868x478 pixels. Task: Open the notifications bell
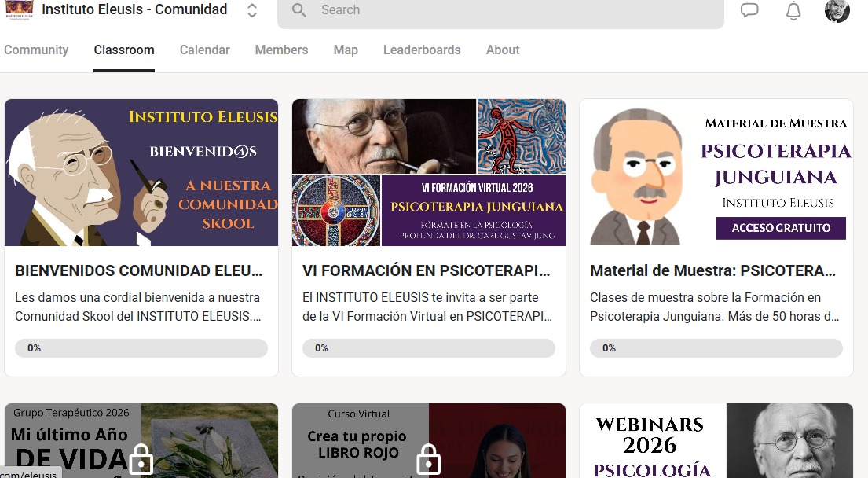click(x=793, y=10)
